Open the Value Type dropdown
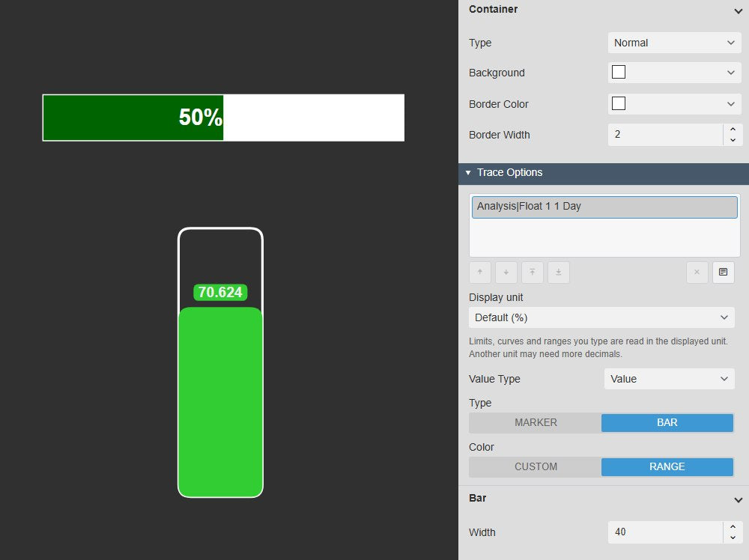The width and height of the screenshot is (749, 560). tap(669, 379)
